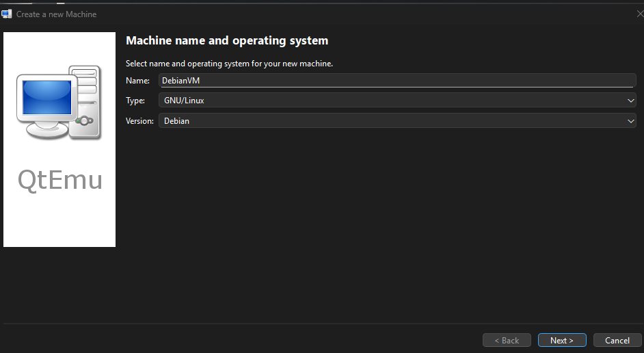Click the Version label
Viewport: 644px width, 353px height.
[x=139, y=121]
